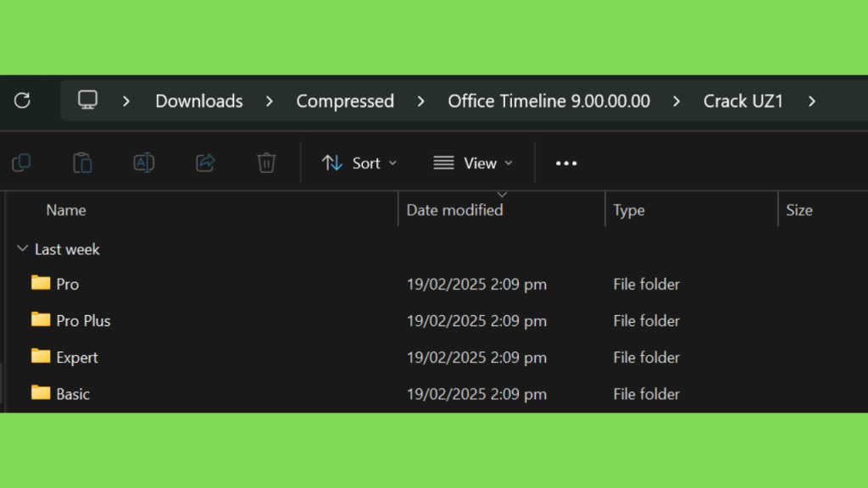The image size is (868, 488).
Task: Click the Expert folder icon
Action: tap(41, 356)
